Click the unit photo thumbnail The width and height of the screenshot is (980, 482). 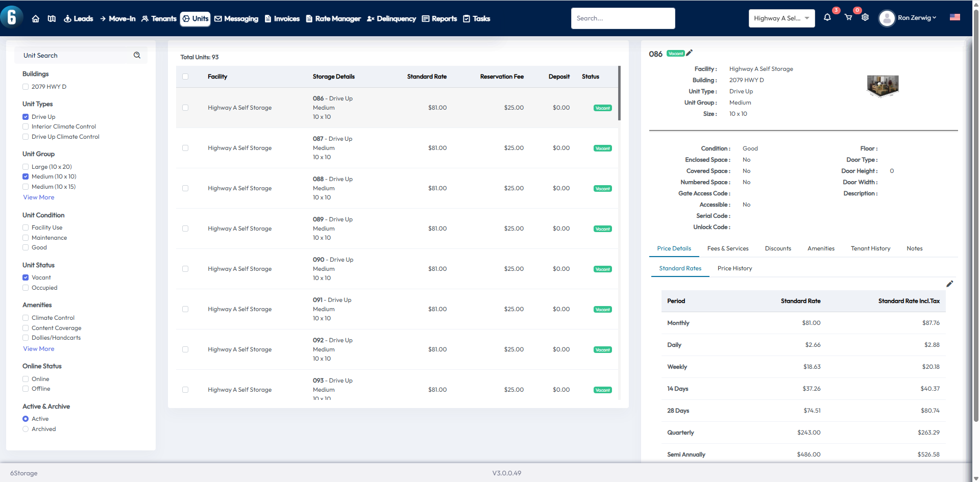(883, 86)
